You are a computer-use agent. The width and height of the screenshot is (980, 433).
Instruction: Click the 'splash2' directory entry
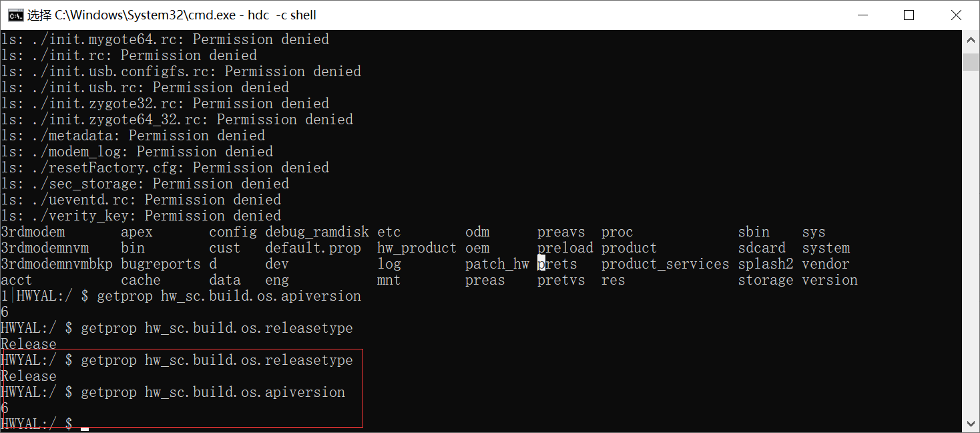coord(766,264)
